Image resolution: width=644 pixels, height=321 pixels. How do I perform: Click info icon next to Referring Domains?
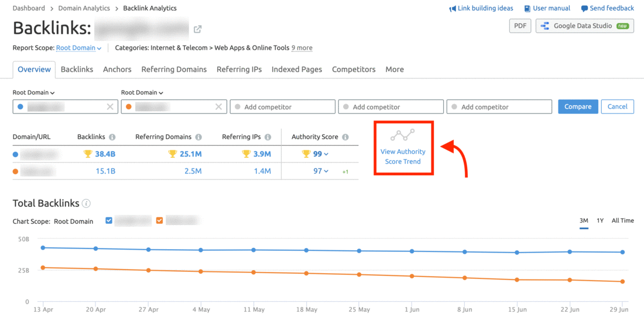[198, 137]
